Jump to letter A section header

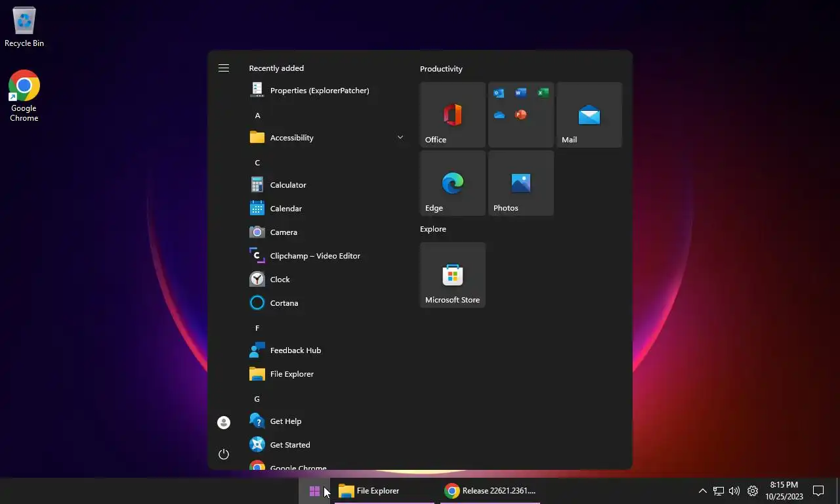click(257, 115)
